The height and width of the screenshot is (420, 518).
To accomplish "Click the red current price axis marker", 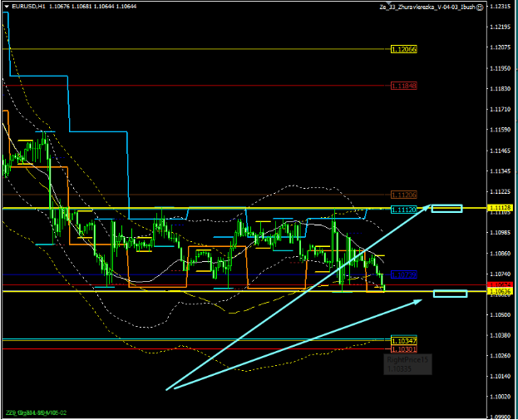I will [501, 285].
